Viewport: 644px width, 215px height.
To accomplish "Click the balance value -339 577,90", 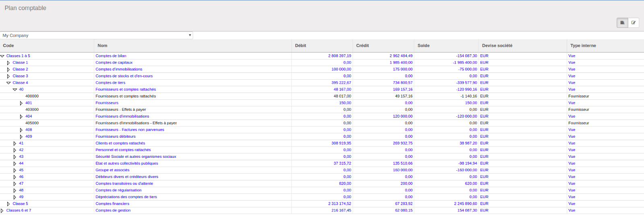I will point(466,83).
